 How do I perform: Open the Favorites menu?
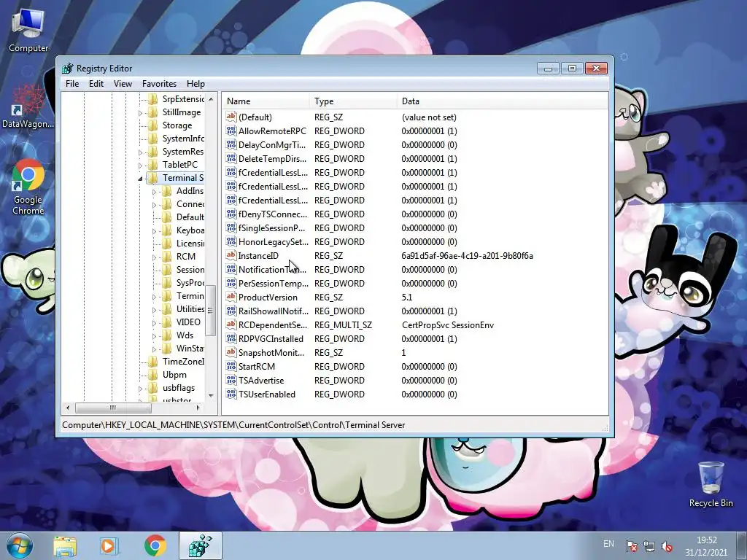click(159, 84)
